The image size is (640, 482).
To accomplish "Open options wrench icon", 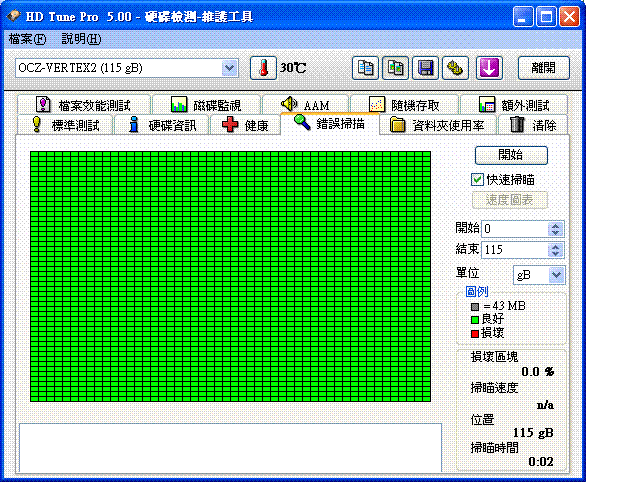I will pos(456,68).
